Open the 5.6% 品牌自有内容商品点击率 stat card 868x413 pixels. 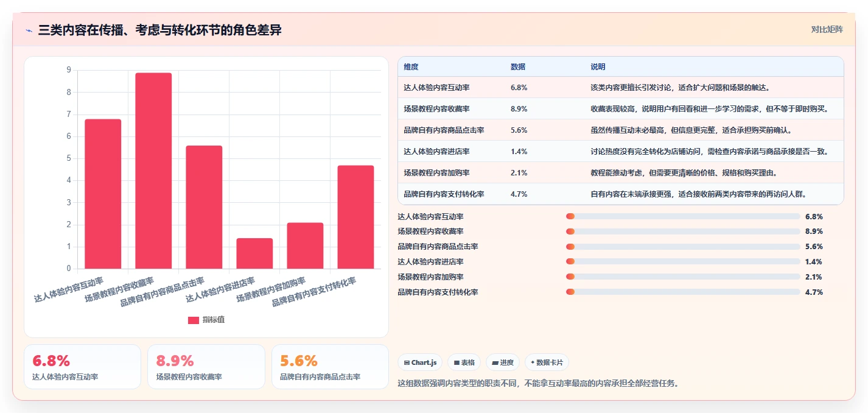coord(330,367)
